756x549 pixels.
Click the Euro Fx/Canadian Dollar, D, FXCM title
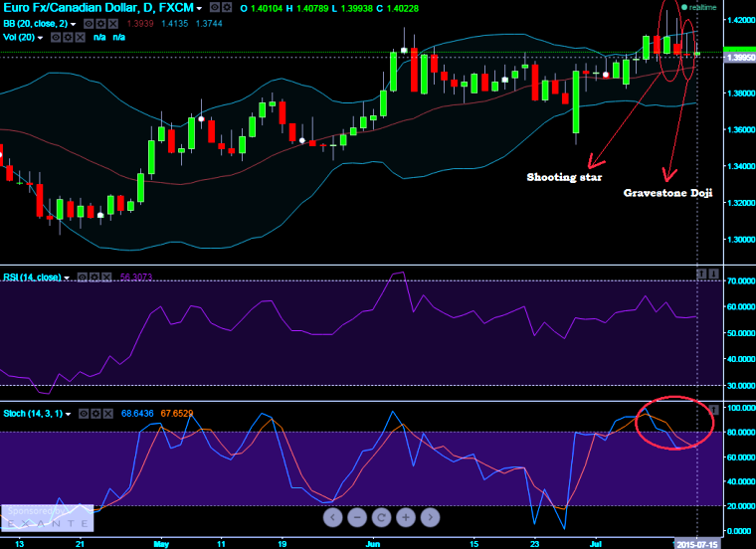(98, 8)
